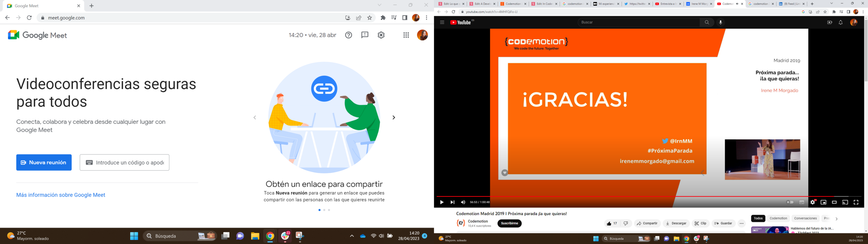Focus the meeting code input field
Screen dimensions: 868x244
tap(124, 162)
